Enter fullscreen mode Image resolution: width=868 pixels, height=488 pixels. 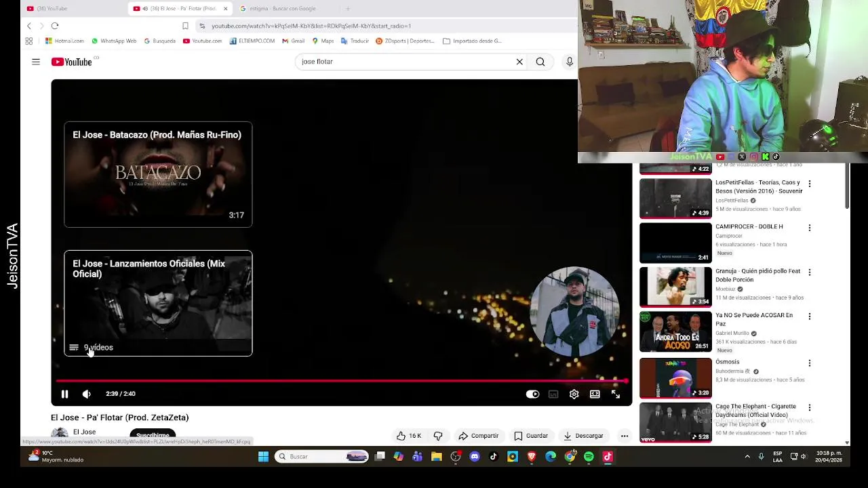616,394
